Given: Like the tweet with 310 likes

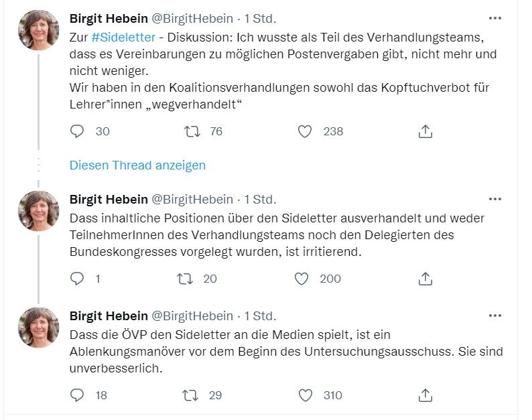Looking at the screenshot, I should [305, 395].
